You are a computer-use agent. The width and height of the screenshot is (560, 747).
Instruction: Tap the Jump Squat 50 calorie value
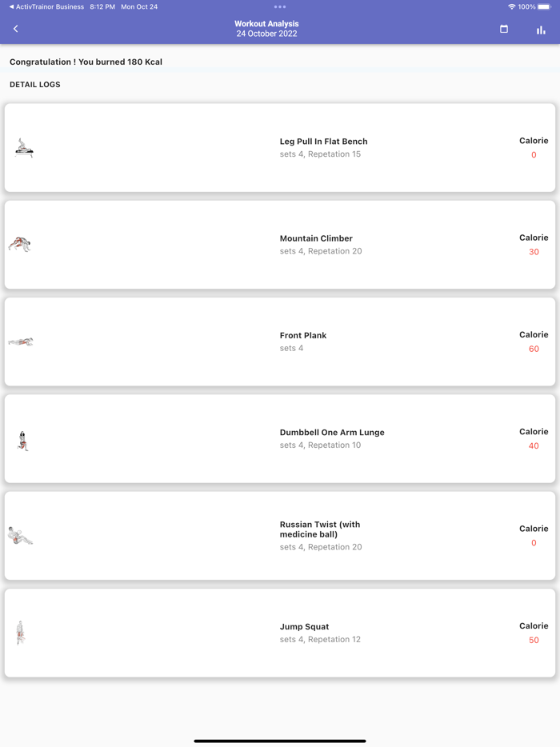point(534,640)
